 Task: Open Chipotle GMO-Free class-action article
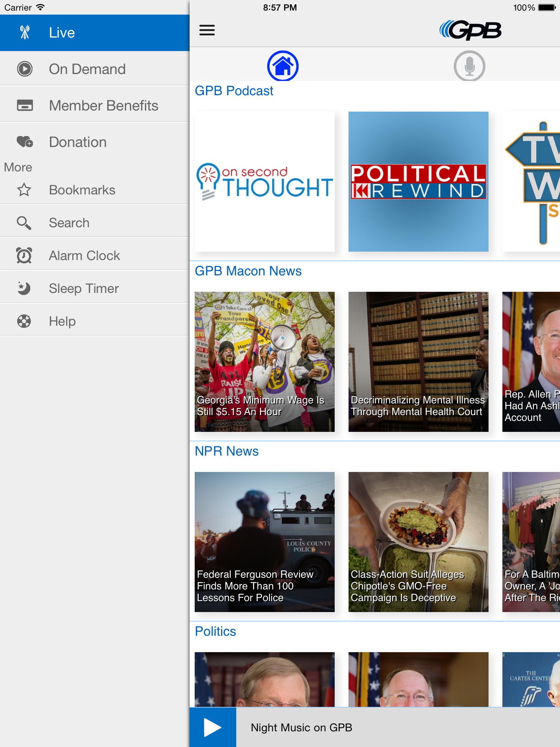point(419,542)
